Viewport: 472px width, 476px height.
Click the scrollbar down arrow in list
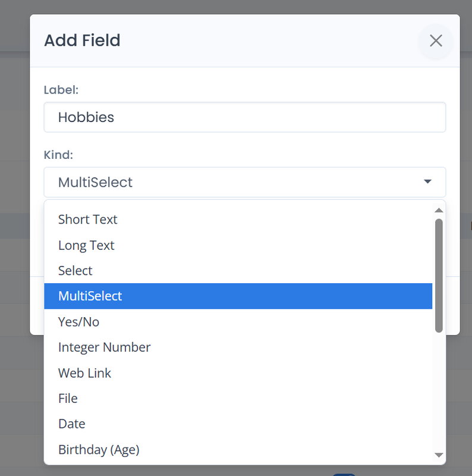[439, 455]
